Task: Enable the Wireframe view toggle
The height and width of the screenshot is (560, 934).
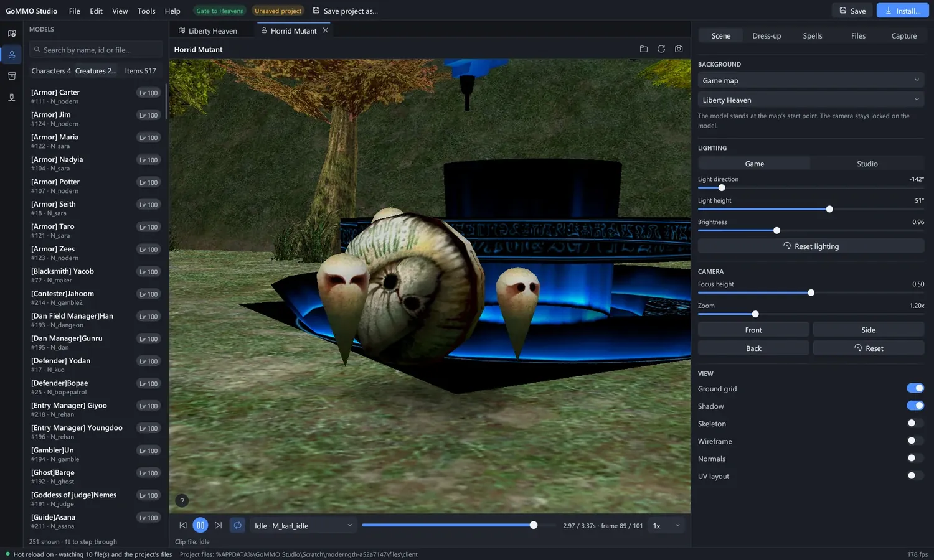Action: click(x=915, y=441)
